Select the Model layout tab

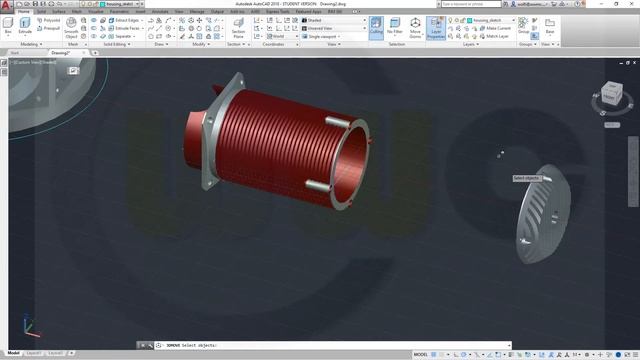click(13, 353)
